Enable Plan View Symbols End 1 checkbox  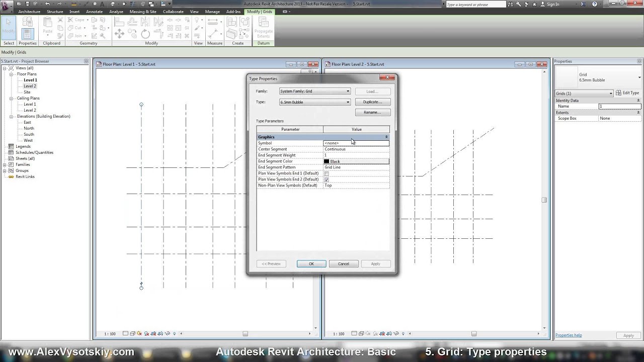pyautogui.click(x=327, y=173)
